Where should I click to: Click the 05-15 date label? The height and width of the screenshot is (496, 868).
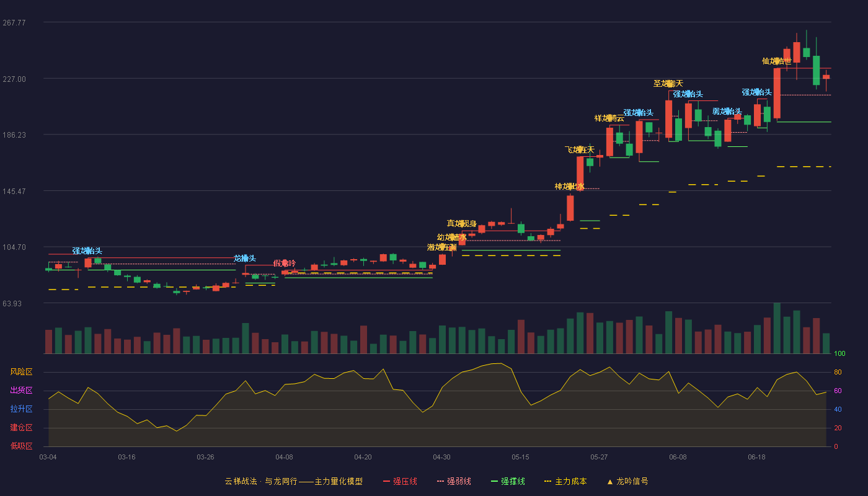click(x=520, y=457)
